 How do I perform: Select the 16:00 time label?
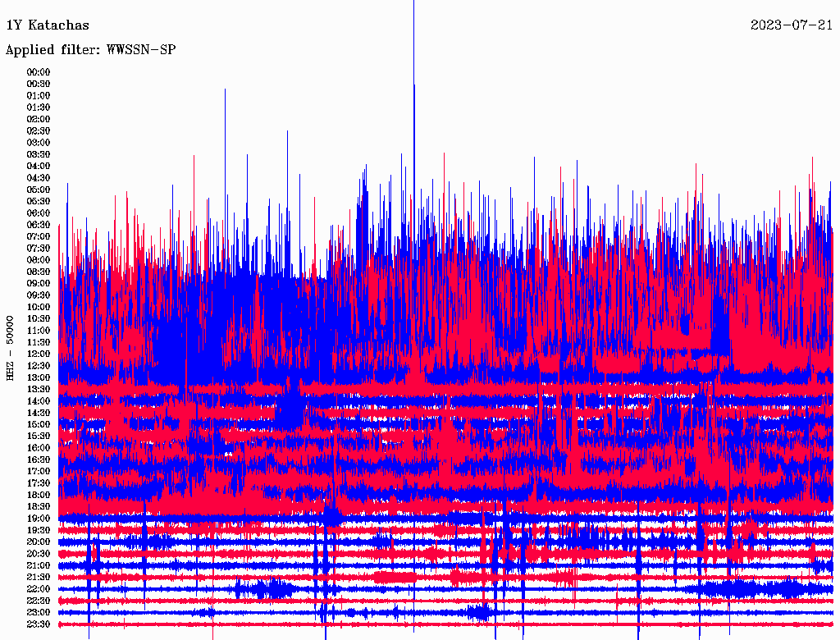[x=39, y=448]
